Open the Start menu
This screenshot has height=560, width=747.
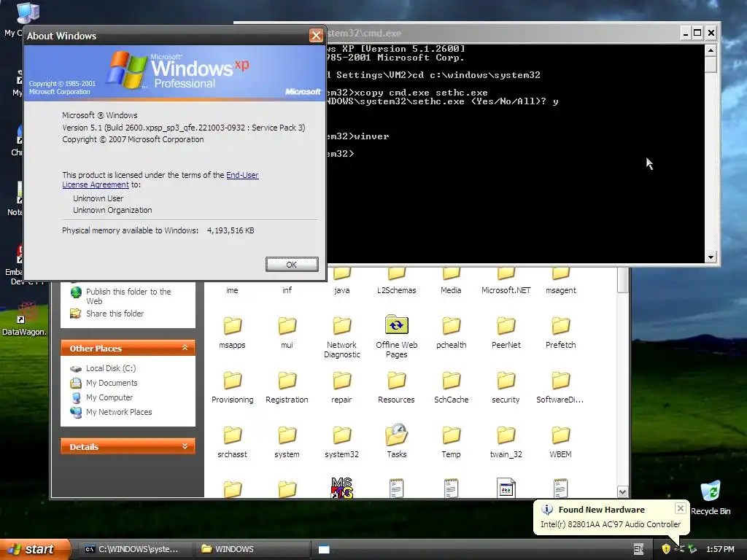point(34,549)
